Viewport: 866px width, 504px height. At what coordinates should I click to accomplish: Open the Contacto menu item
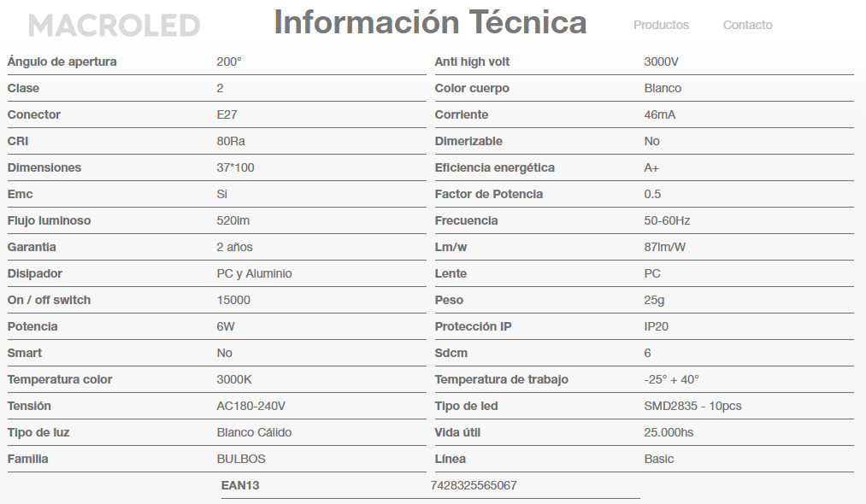click(x=747, y=25)
